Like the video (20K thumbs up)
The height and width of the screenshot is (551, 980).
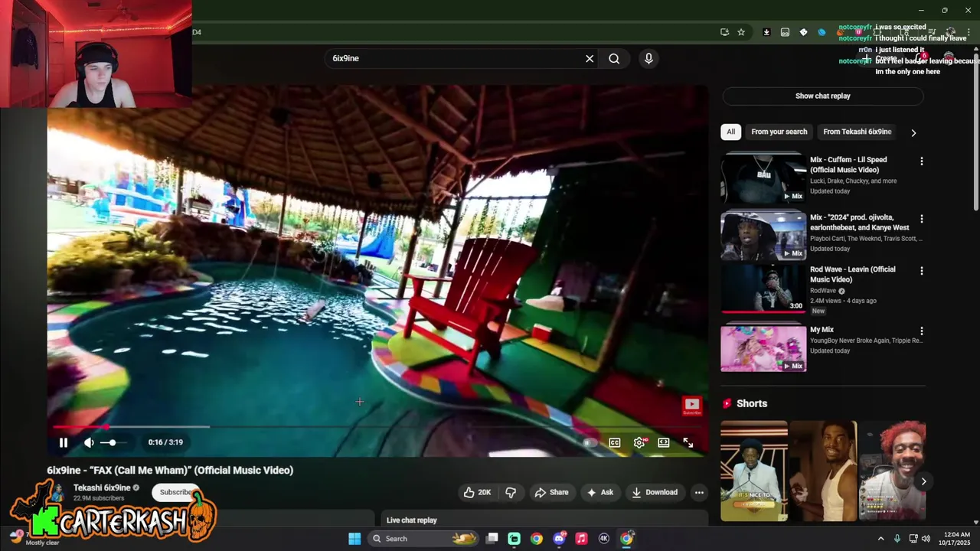(x=477, y=492)
